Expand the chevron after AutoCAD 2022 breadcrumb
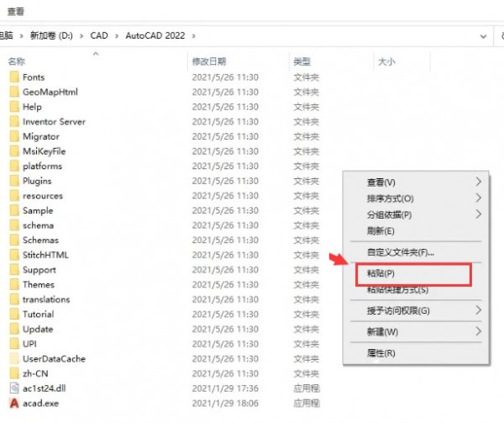The height and width of the screenshot is (423, 504). click(193, 36)
